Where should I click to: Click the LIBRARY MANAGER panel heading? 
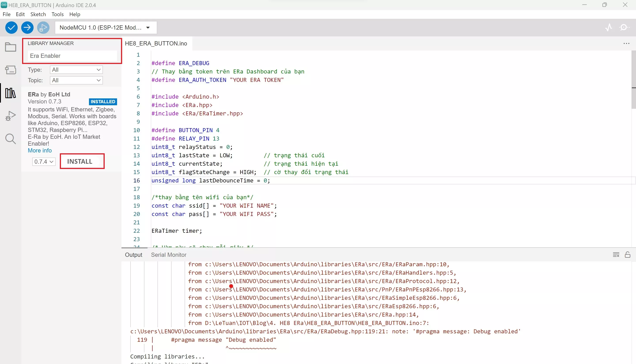point(51,43)
